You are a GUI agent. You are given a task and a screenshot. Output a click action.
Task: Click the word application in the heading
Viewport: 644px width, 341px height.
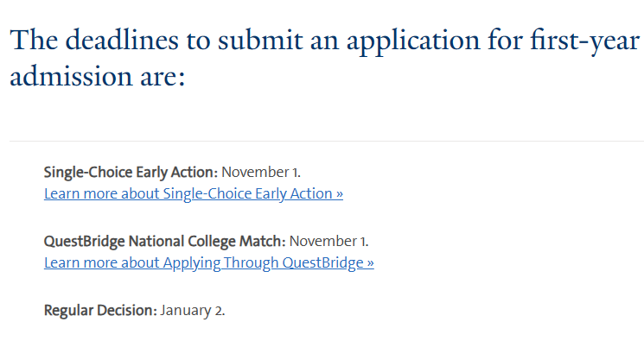tap(413, 41)
